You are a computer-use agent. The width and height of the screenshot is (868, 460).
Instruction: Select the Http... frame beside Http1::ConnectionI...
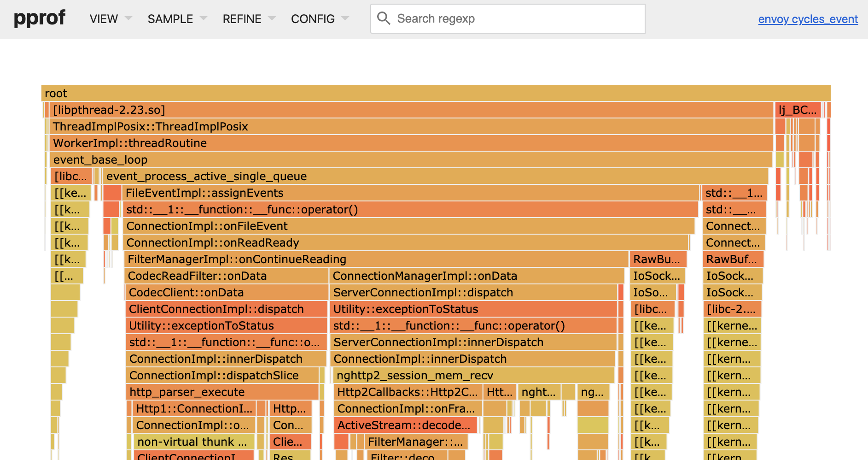coord(291,408)
